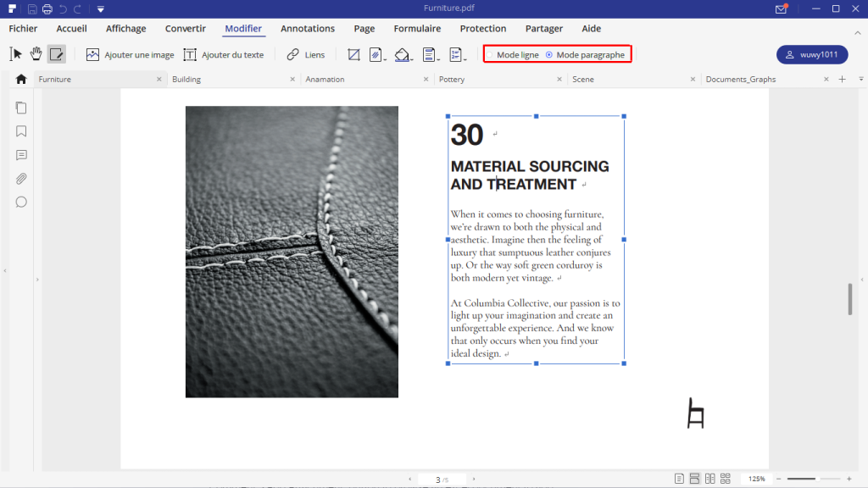Viewport: 868px width, 488px height.
Task: Open the Protection tab
Action: point(482,28)
